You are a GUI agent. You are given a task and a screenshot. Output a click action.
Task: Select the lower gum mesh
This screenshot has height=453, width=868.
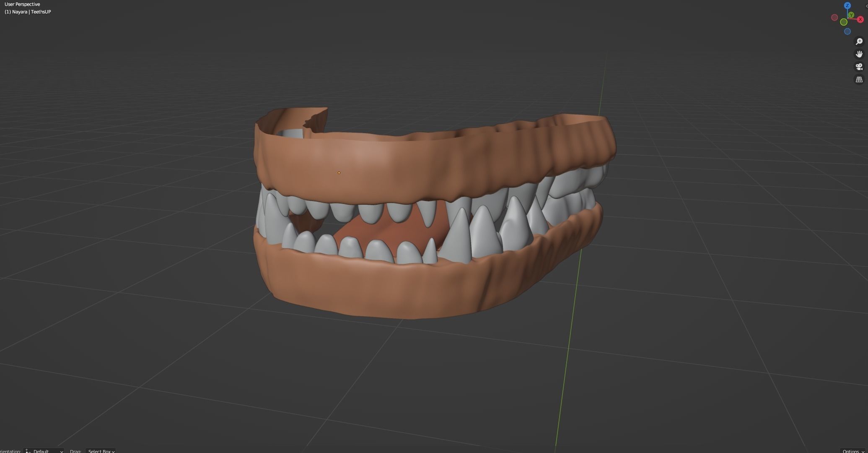pos(377,289)
